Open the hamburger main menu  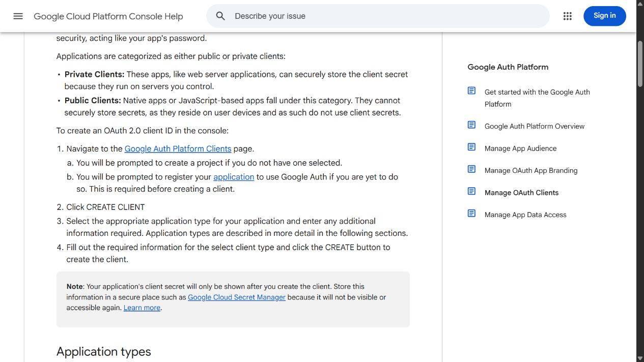point(18,16)
